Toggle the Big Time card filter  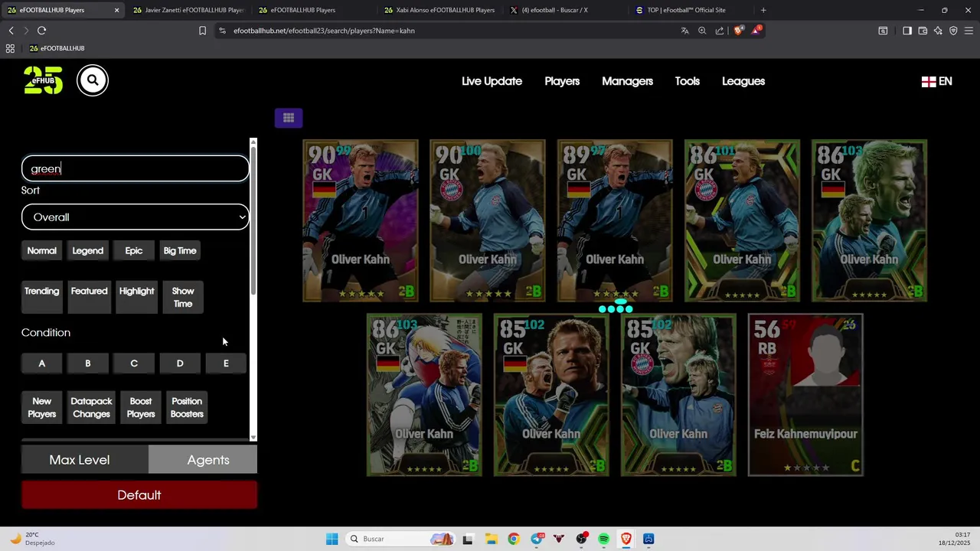[x=180, y=251]
